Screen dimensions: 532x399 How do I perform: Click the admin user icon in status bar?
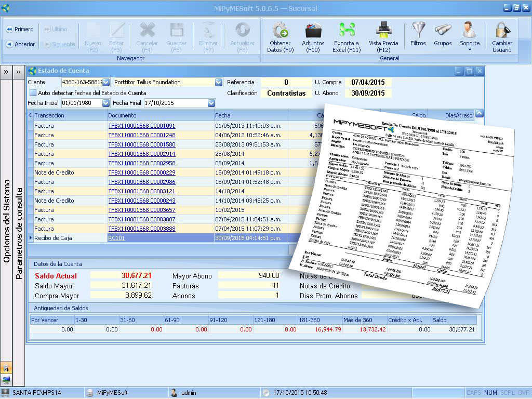174,393
